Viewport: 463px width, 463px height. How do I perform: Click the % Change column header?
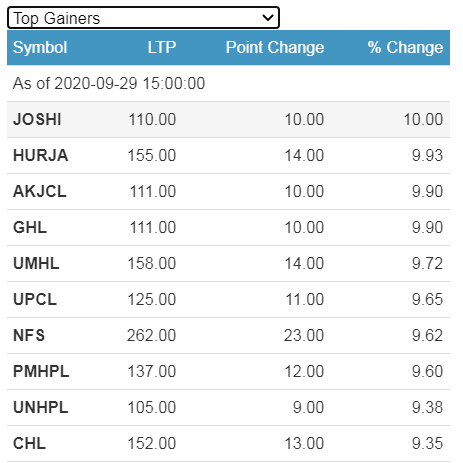[x=405, y=47]
